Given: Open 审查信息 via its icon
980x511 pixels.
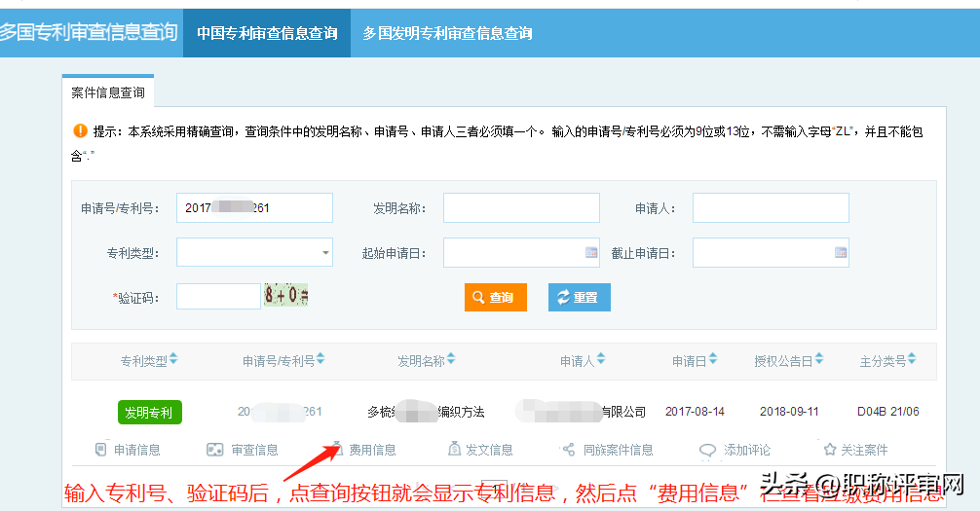Looking at the screenshot, I should (x=214, y=450).
